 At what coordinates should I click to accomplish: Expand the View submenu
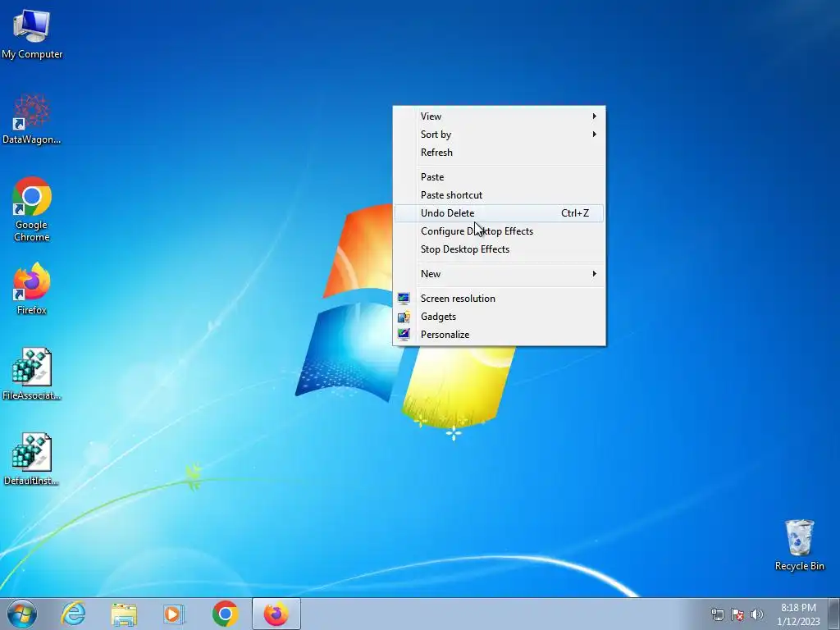499,116
